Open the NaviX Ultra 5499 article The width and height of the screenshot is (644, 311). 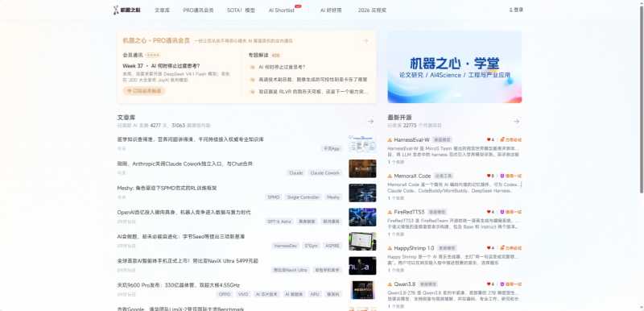[x=188, y=260]
